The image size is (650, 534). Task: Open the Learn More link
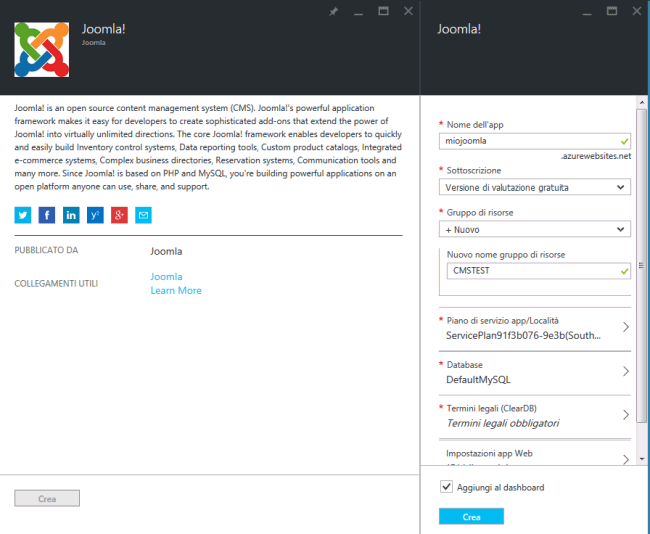(176, 291)
